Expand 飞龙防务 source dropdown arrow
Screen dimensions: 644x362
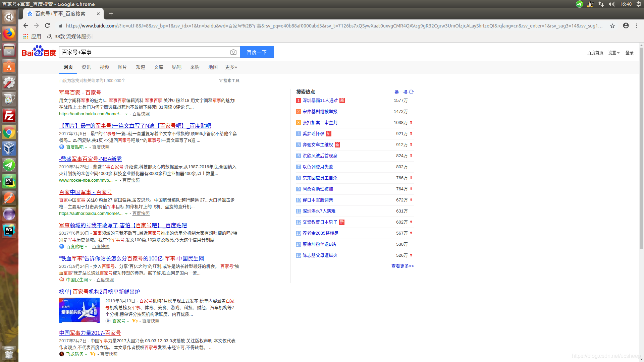click(x=86, y=355)
